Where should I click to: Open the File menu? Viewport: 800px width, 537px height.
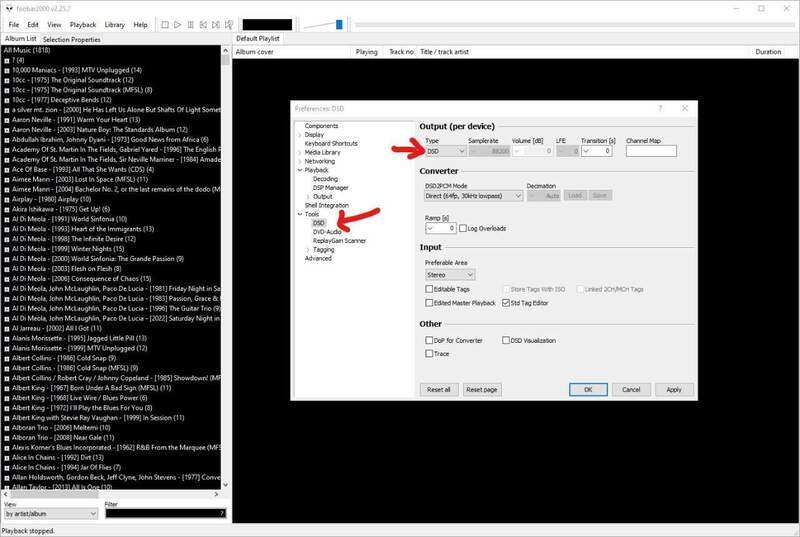tap(14, 24)
